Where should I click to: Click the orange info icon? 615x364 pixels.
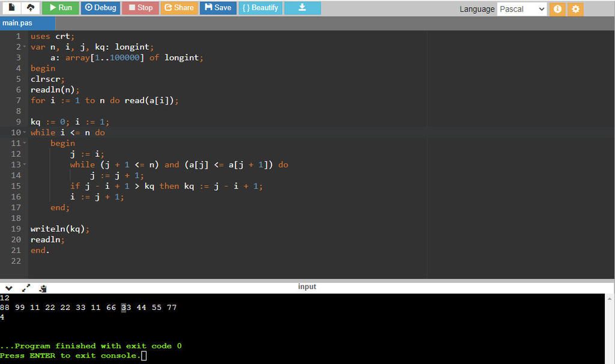pos(557,9)
